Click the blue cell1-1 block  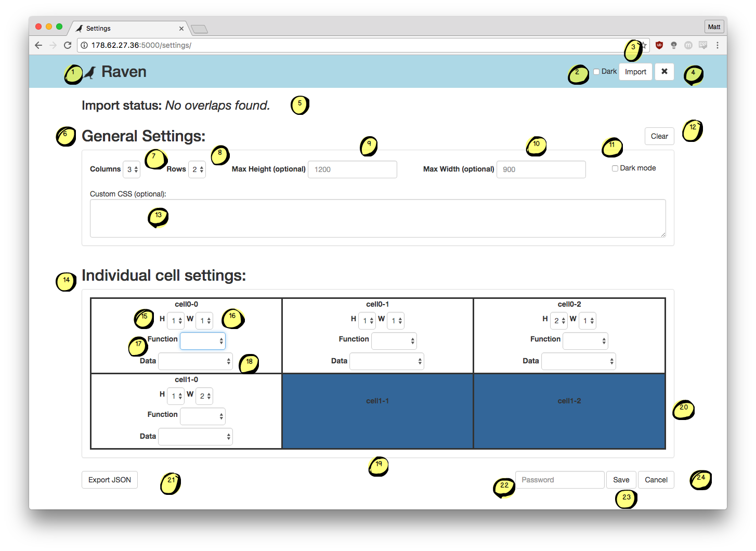377,411
